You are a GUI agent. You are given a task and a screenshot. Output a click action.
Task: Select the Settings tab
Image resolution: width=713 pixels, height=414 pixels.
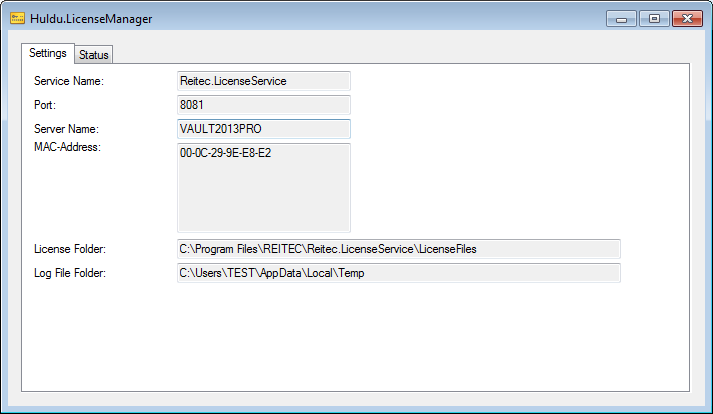(48, 53)
